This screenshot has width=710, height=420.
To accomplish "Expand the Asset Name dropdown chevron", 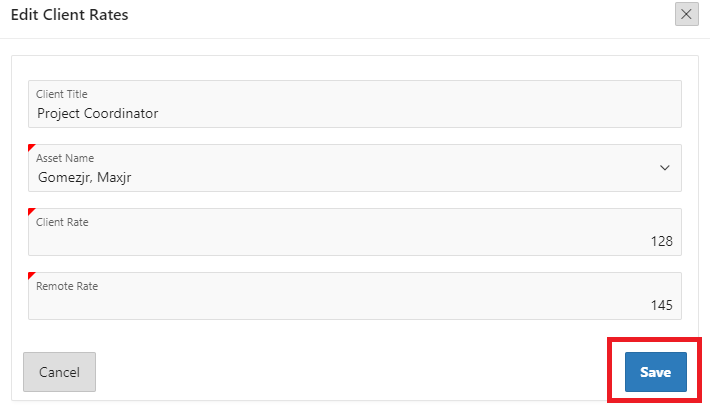I will [x=665, y=168].
